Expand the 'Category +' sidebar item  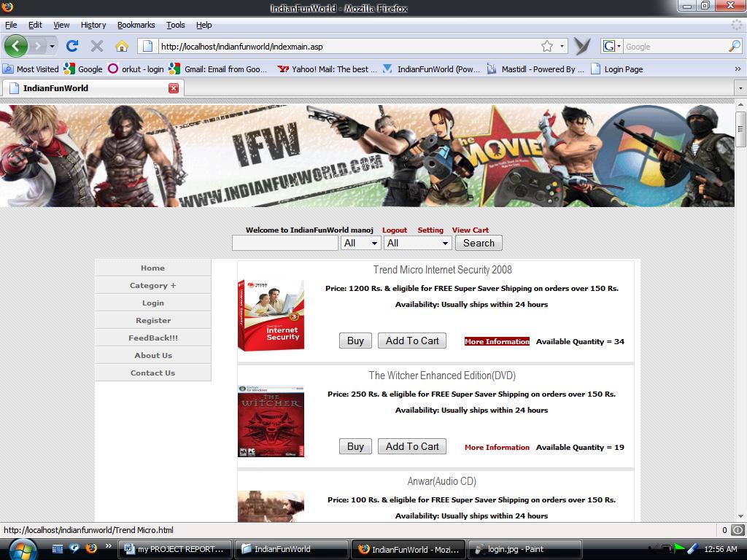[153, 286]
